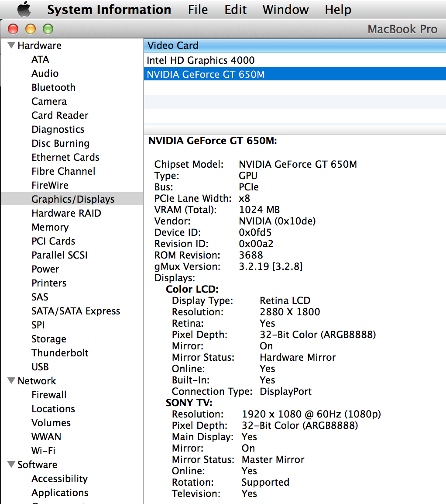446x504 pixels.
Task: Select Ethernet Cards in the sidebar
Action: click(65, 157)
